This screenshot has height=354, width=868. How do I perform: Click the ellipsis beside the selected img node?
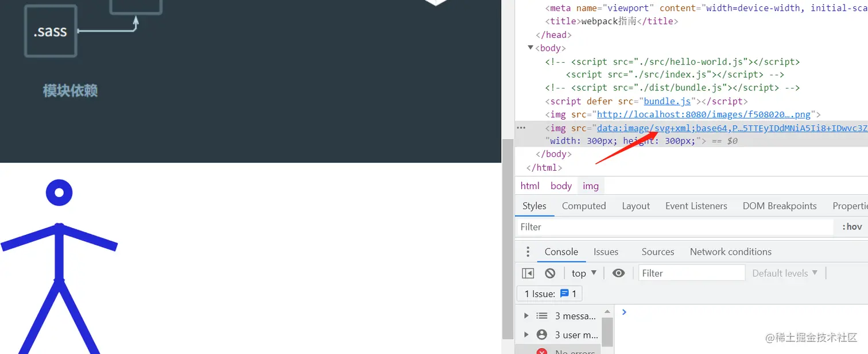point(521,128)
